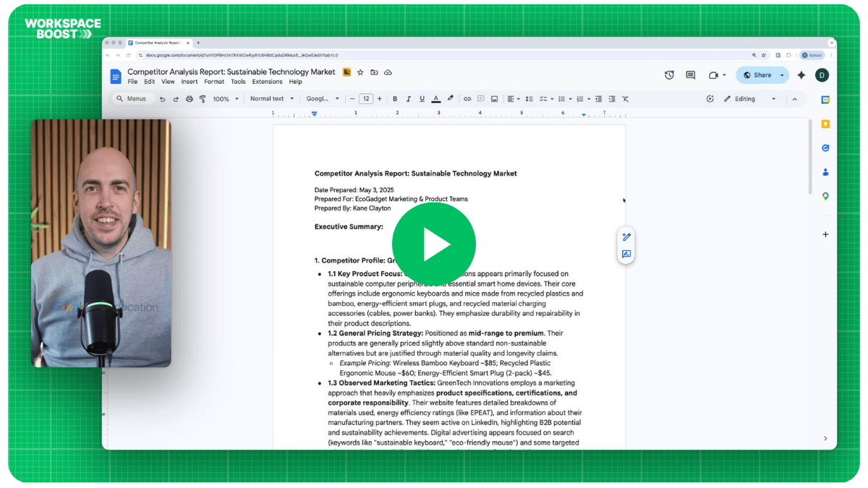This screenshot has height=488, width=868.
Task: Open the Help menu
Action: 295,82
